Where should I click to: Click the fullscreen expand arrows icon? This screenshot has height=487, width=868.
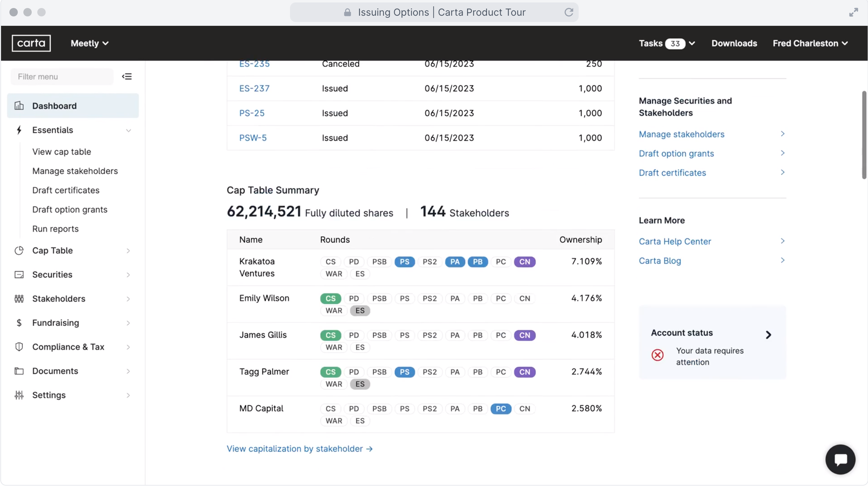853,12
